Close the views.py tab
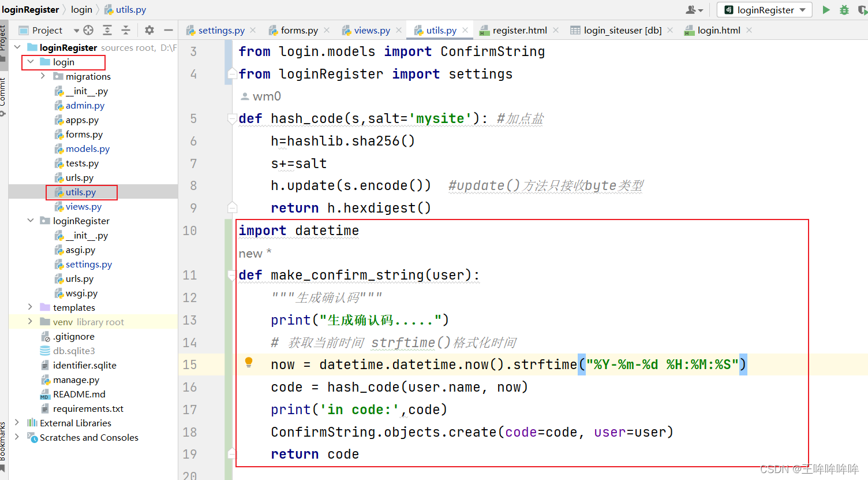The image size is (868, 480). click(x=399, y=30)
